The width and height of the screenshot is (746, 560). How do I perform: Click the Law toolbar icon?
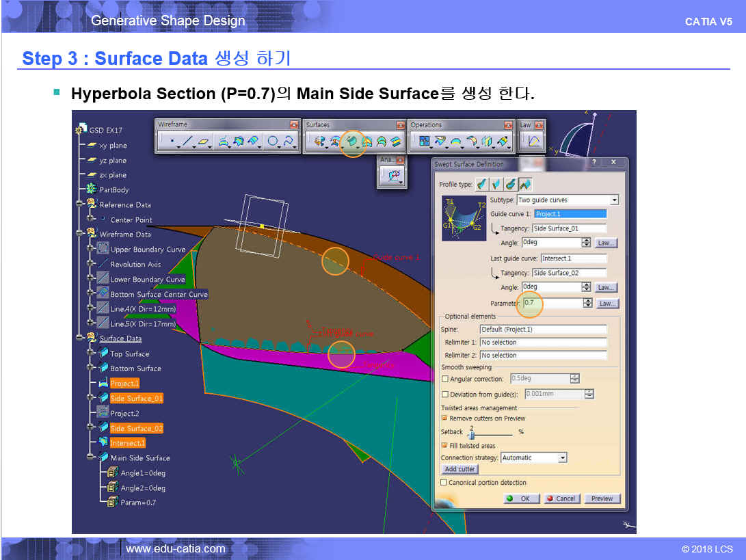point(533,142)
